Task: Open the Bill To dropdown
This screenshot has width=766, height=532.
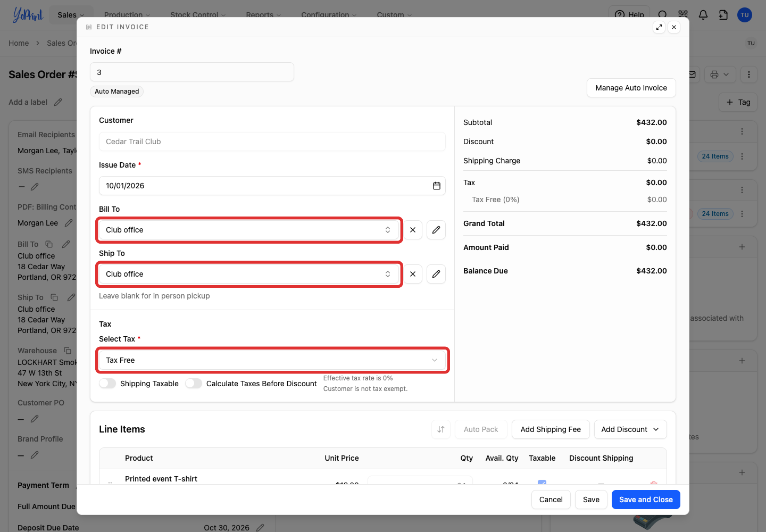Action: pyautogui.click(x=249, y=230)
